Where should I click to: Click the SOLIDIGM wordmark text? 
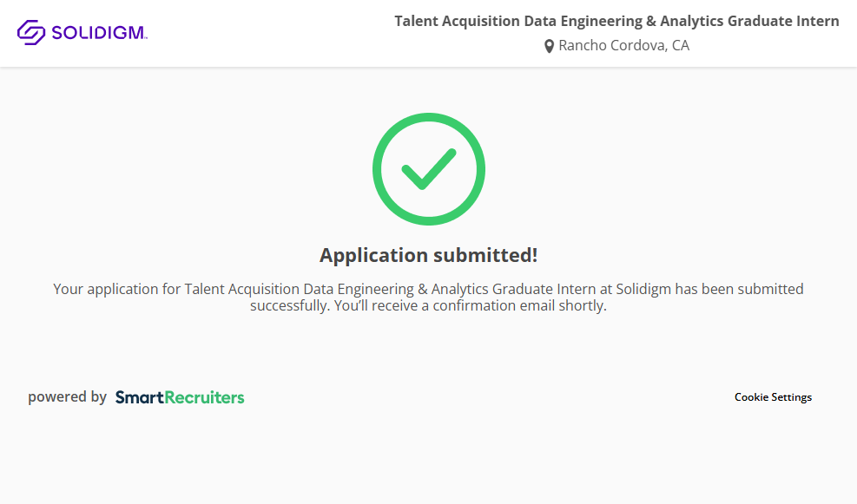[x=99, y=34]
